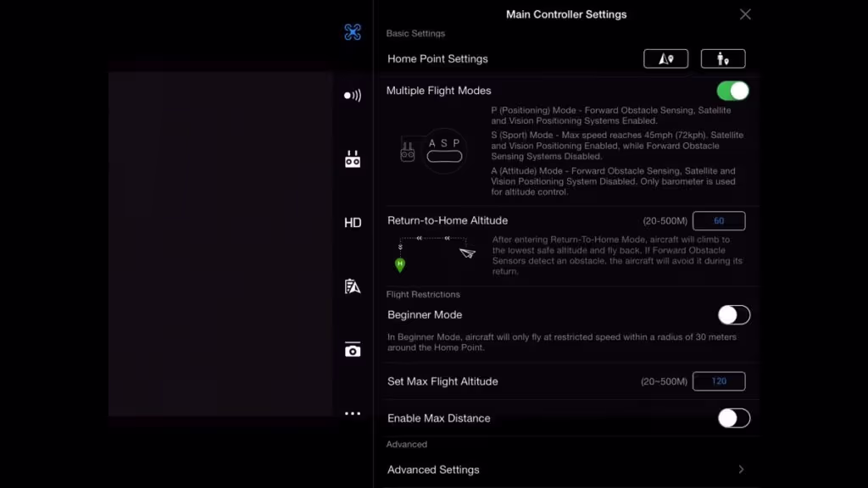This screenshot has width=868, height=488.
Task: Enable Beginner Mode switch
Action: pyautogui.click(x=734, y=315)
